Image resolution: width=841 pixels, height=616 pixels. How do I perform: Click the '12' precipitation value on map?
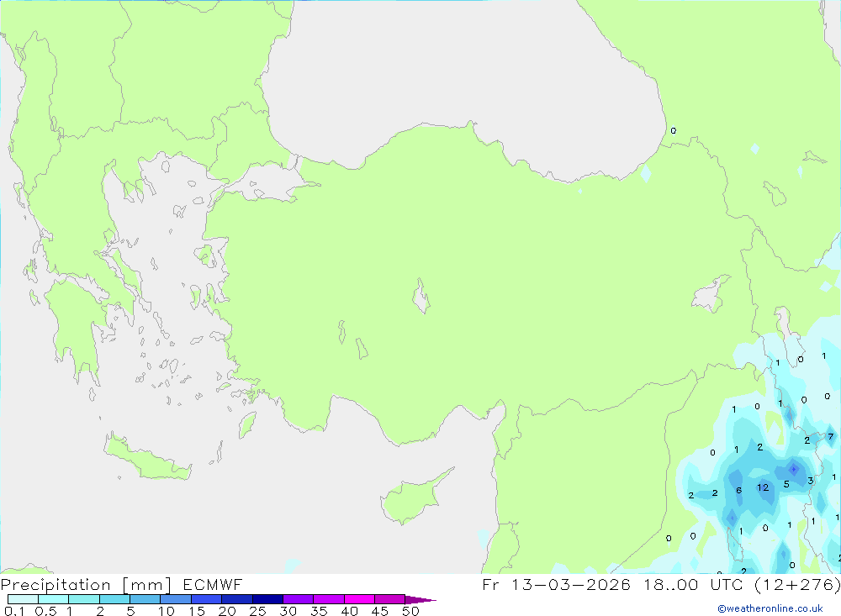[763, 487]
